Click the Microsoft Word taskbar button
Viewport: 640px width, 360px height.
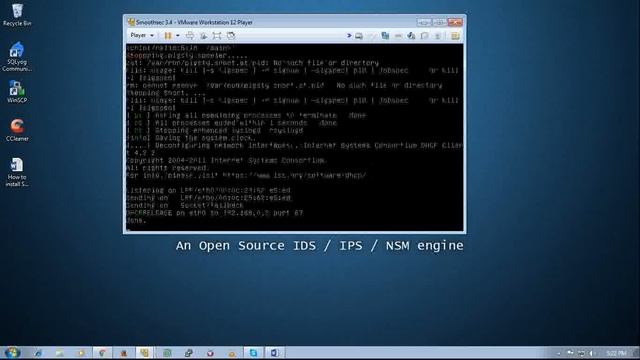pyautogui.click(x=274, y=353)
